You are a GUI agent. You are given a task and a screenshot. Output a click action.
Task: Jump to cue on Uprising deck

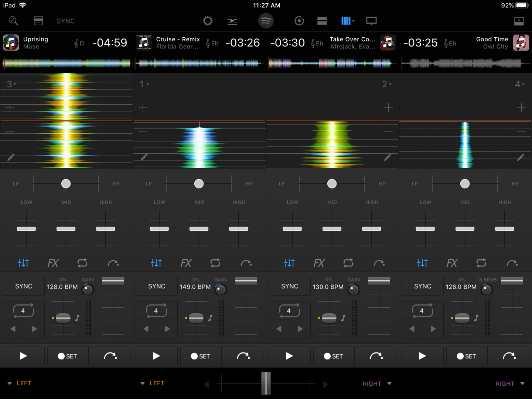110,356
